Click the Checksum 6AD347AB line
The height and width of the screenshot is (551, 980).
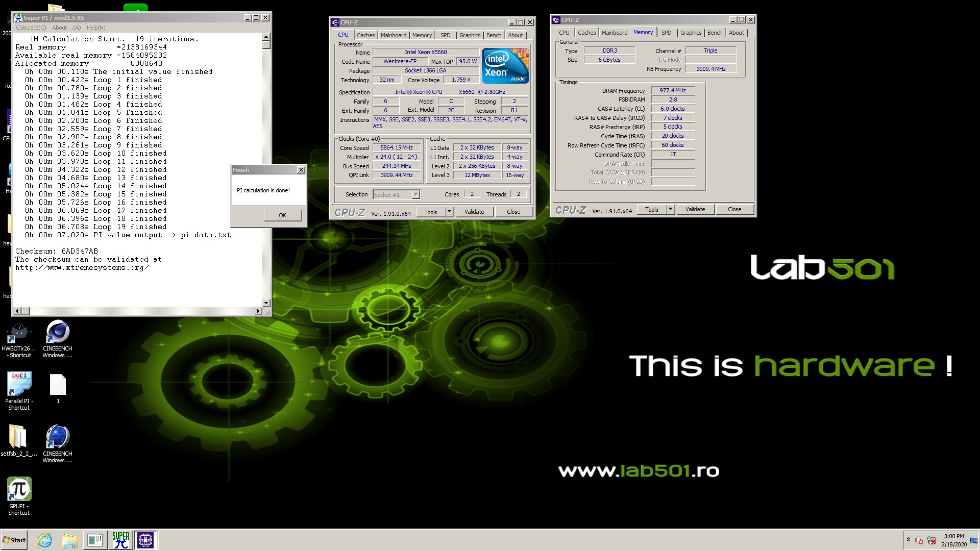(57, 252)
